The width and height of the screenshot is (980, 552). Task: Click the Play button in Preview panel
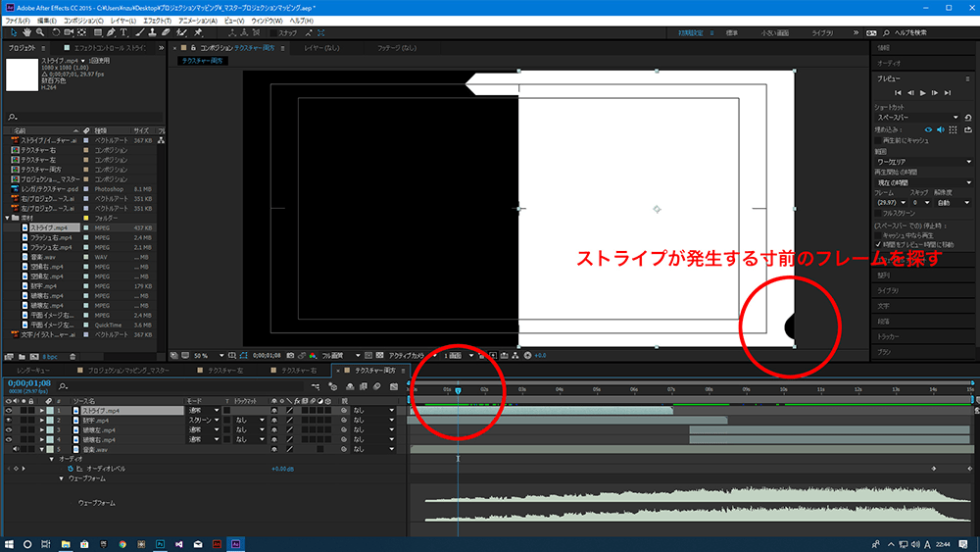922,92
